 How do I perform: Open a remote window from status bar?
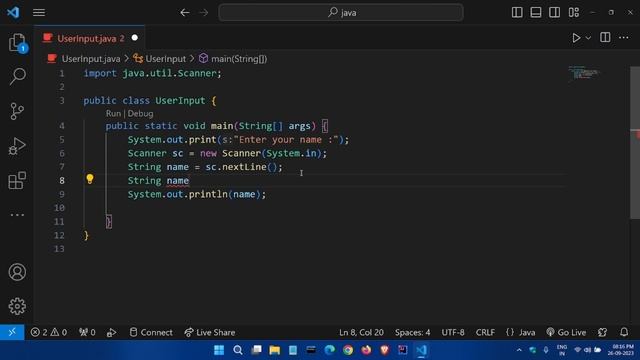click(12, 332)
